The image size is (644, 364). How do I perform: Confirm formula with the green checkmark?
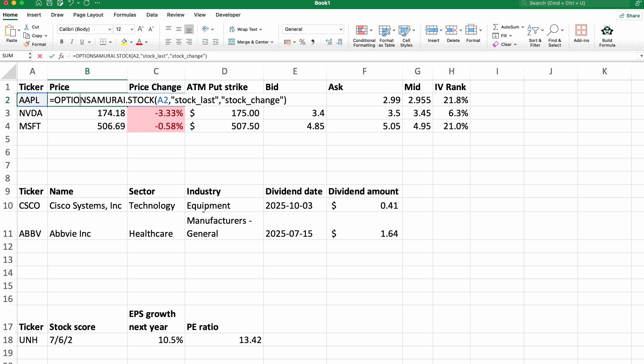51,56
